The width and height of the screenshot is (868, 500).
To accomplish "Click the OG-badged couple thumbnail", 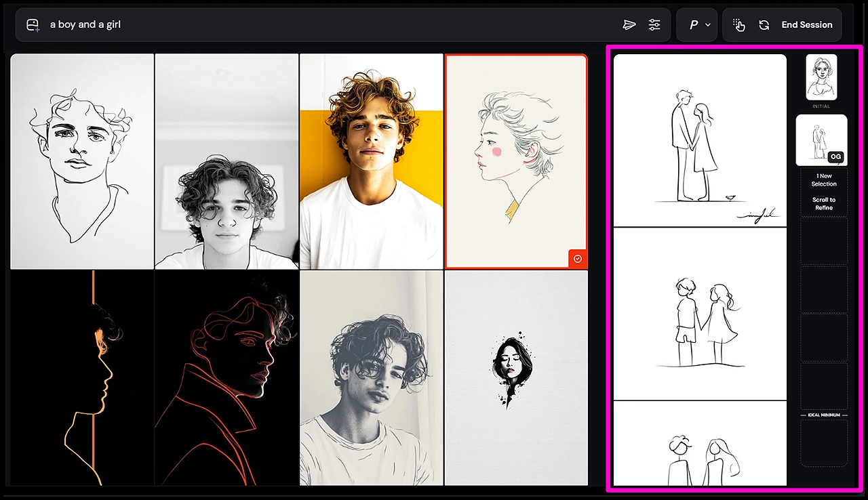I will [x=821, y=140].
